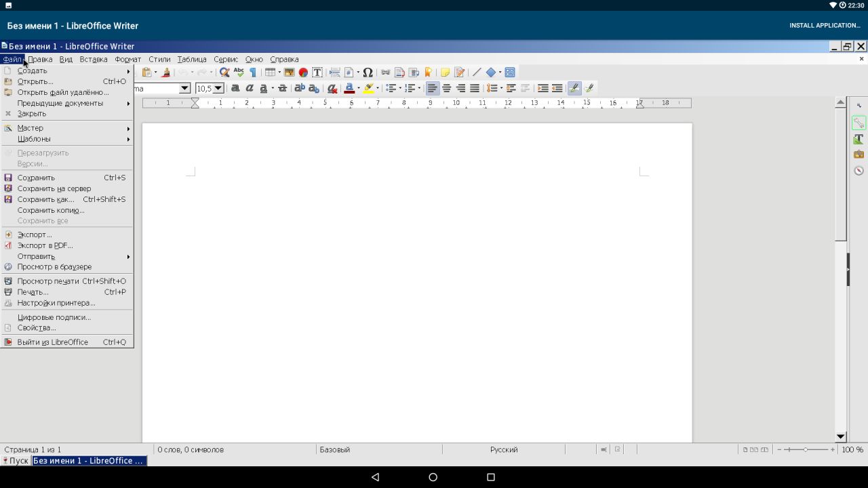This screenshot has width=868, height=488.
Task: Open the font name dropdown arrow
Action: coord(184,88)
